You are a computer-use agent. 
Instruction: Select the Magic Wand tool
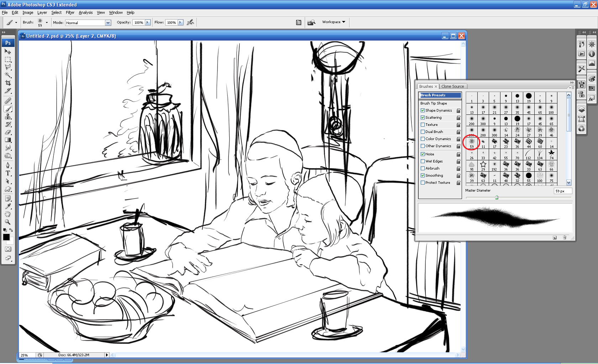7,75
